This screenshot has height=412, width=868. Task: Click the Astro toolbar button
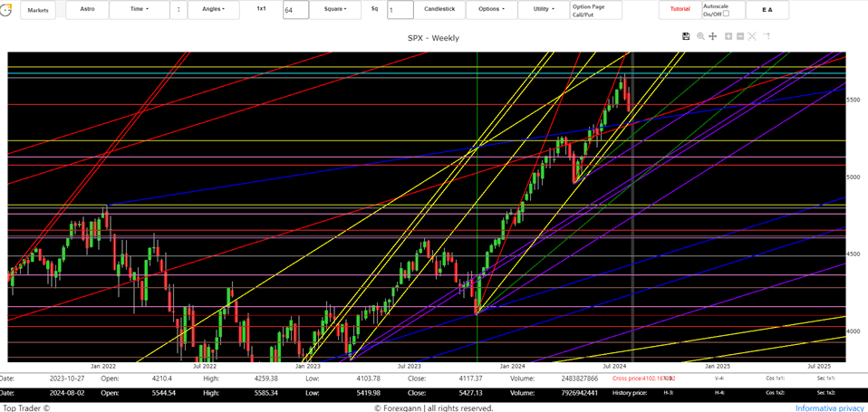point(87,10)
